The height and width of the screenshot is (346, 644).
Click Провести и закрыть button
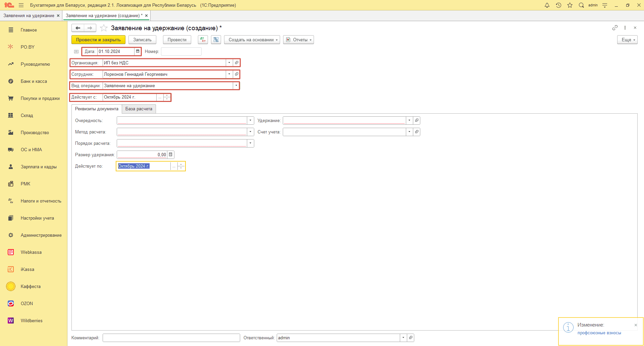tap(98, 40)
